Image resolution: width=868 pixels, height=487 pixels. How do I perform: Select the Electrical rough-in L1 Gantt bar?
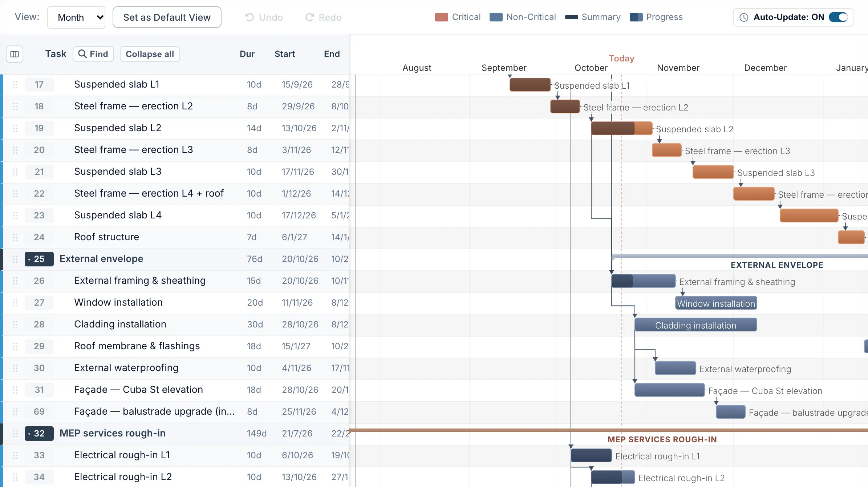coord(591,455)
